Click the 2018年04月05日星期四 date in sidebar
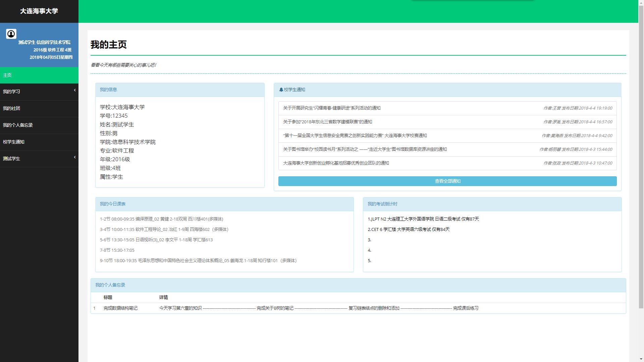Image resolution: width=644 pixels, height=362 pixels. tap(51, 57)
